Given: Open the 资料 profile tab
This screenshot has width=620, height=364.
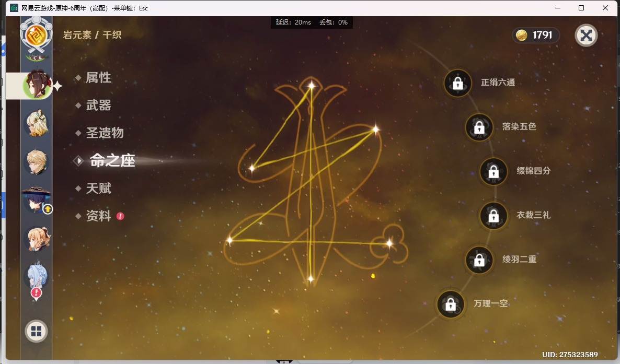Looking at the screenshot, I should pos(98,216).
